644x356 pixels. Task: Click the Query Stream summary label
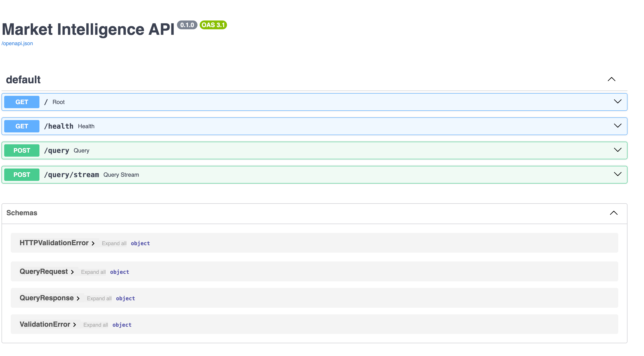pos(121,175)
